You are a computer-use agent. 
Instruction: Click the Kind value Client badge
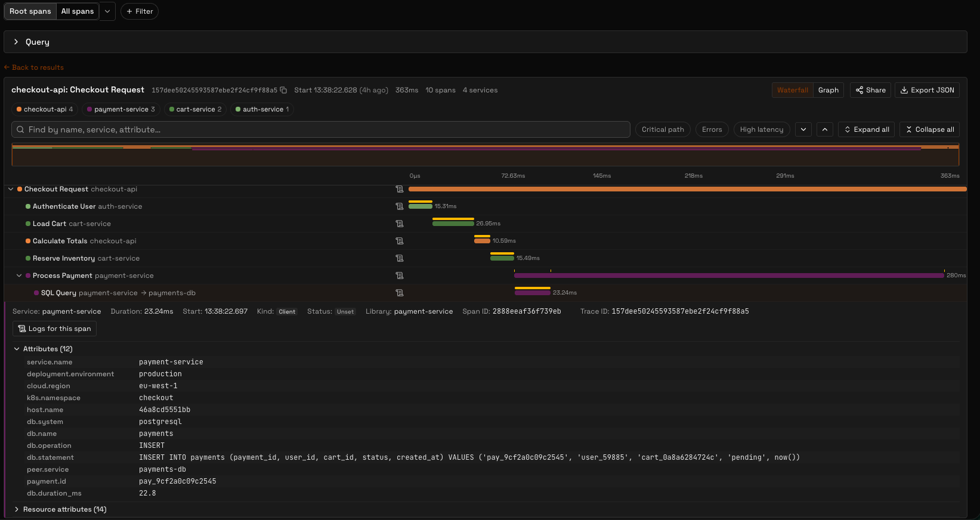287,311
